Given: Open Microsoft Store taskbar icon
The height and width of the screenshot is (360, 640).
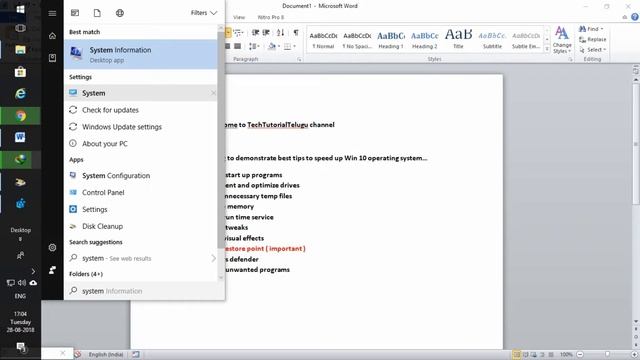Looking at the screenshot, I should [20, 72].
